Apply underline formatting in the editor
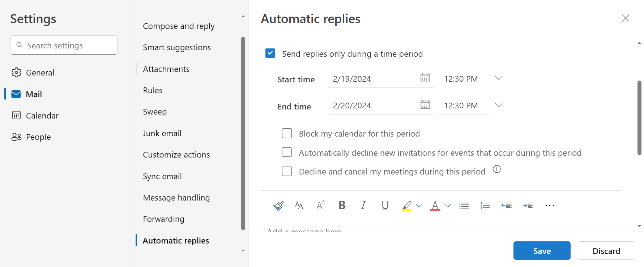 click(x=385, y=205)
